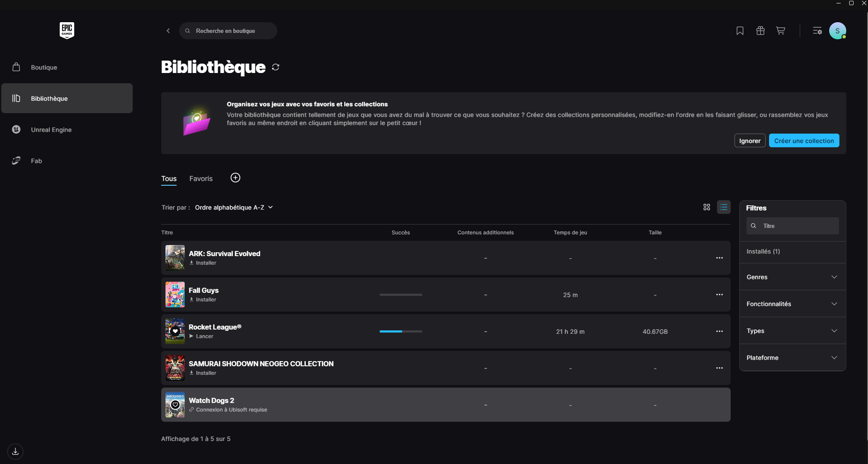Click the SAMURAI SHODOWN cover thumbnail
The image size is (868, 464).
pyautogui.click(x=175, y=368)
